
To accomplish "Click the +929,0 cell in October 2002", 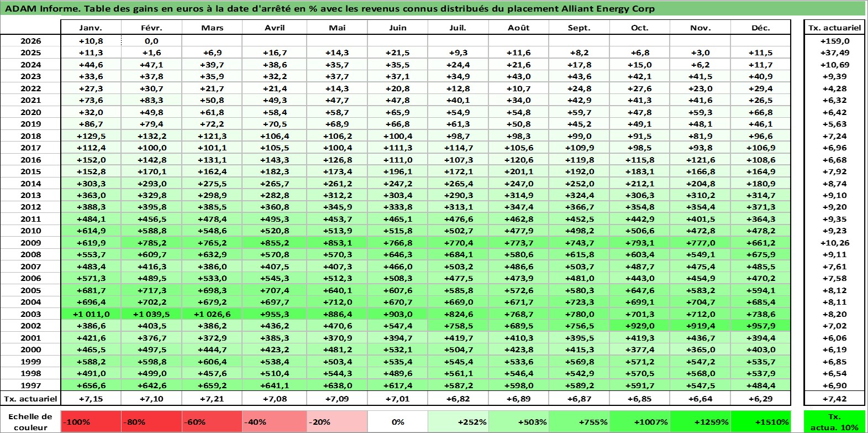I will [640, 326].
